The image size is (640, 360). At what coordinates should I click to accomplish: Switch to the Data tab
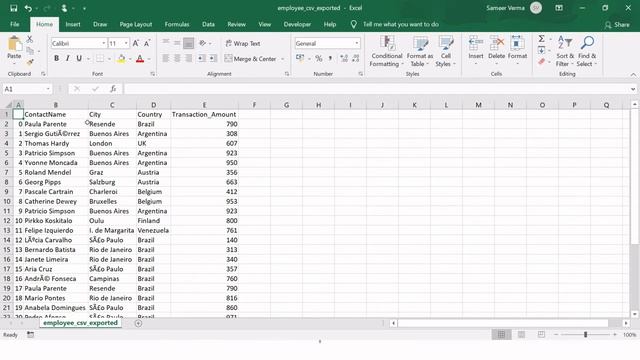click(x=208, y=24)
